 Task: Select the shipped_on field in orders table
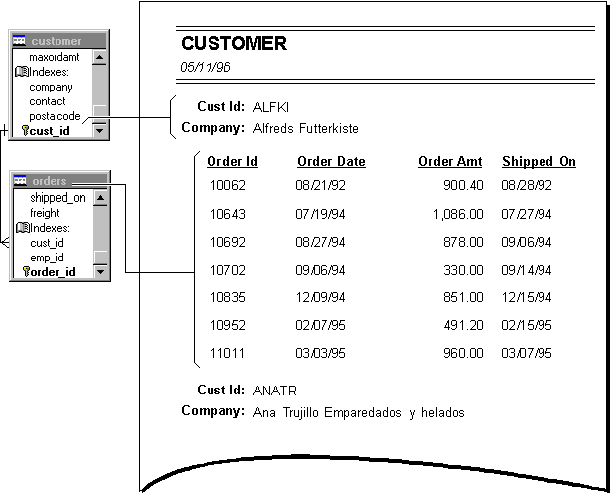point(57,198)
